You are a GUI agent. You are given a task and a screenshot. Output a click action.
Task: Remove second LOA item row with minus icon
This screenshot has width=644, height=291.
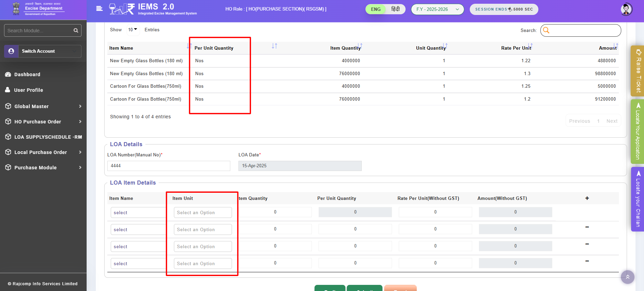(x=587, y=227)
